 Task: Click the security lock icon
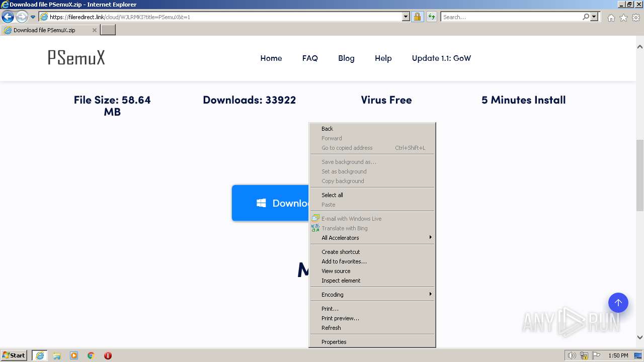click(417, 17)
